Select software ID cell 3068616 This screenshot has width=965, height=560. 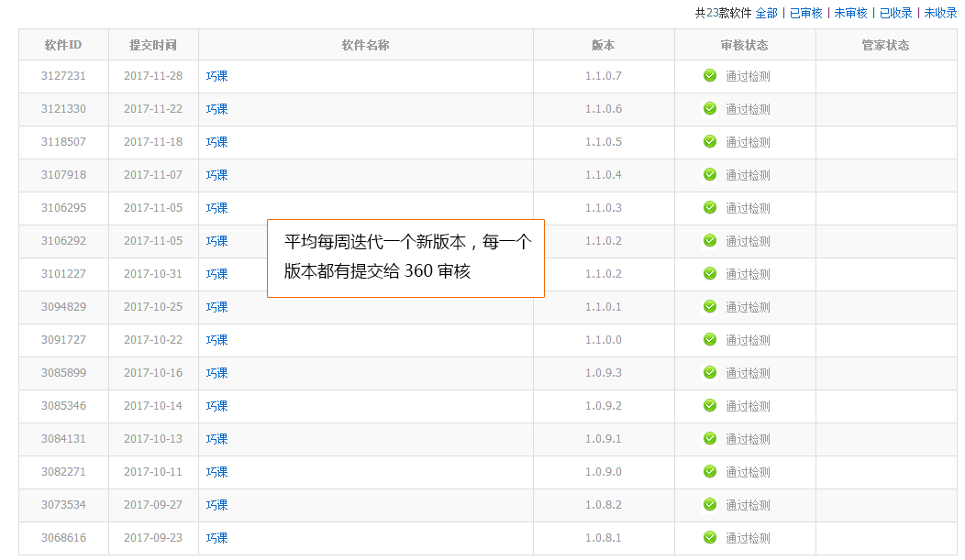coord(63,538)
